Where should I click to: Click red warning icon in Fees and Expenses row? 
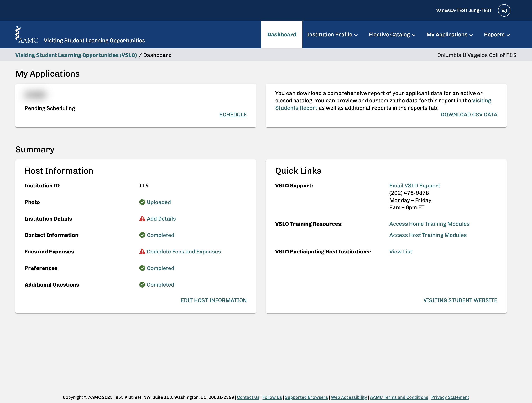[142, 252]
